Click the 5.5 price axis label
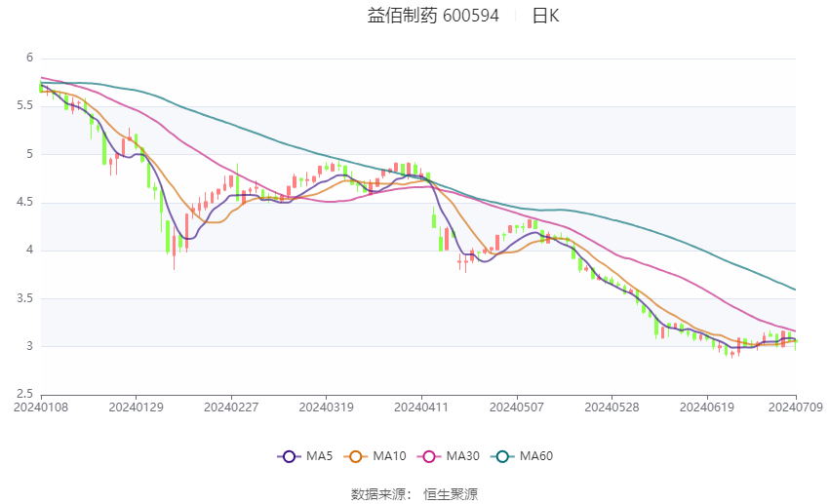Screen dimensions: 829x504 click(x=24, y=105)
